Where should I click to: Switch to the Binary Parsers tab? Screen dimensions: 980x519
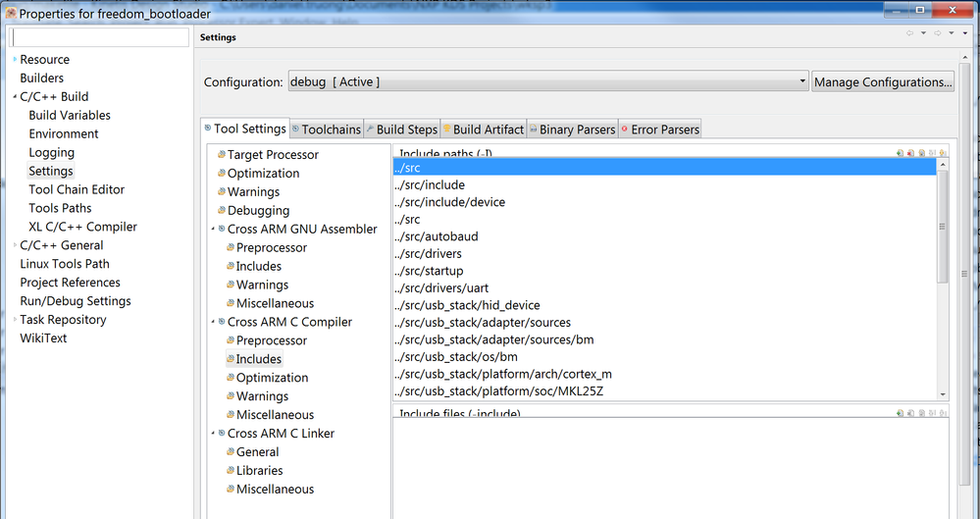coord(573,130)
